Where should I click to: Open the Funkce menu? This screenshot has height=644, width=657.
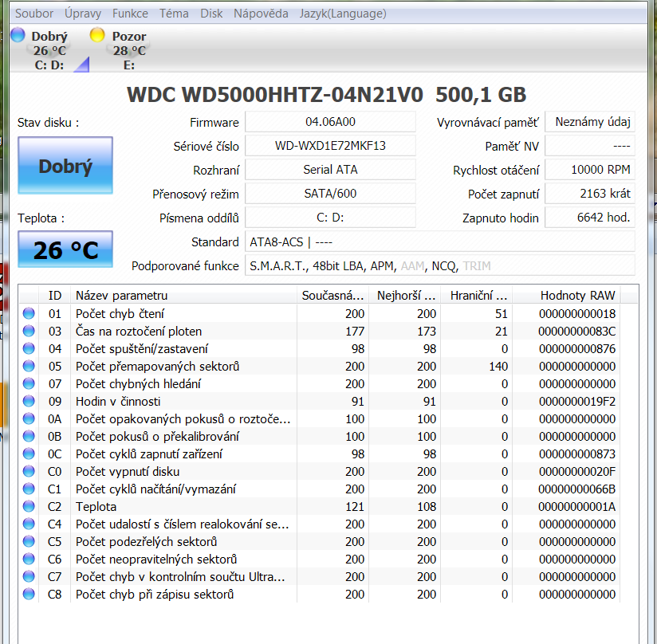point(130,14)
